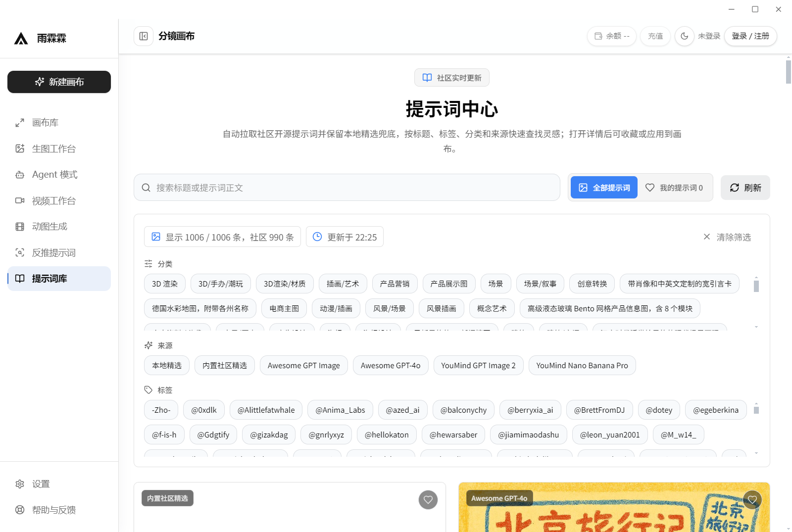
Task: Click the 社区实时更新 badge
Action: click(452, 78)
